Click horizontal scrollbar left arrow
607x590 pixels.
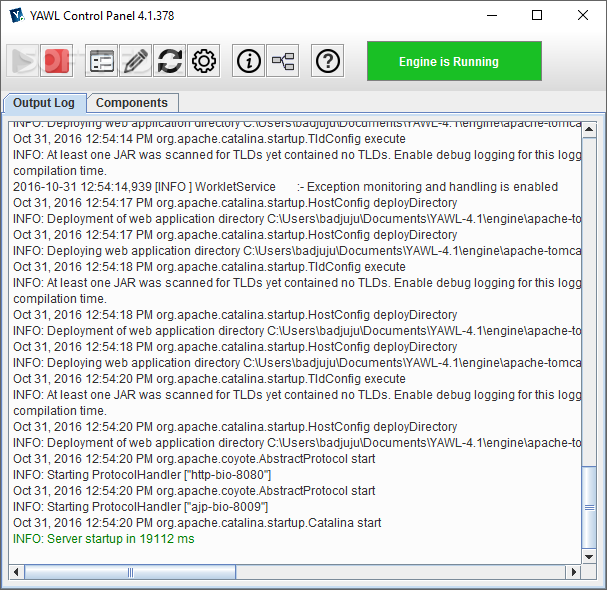(16, 571)
